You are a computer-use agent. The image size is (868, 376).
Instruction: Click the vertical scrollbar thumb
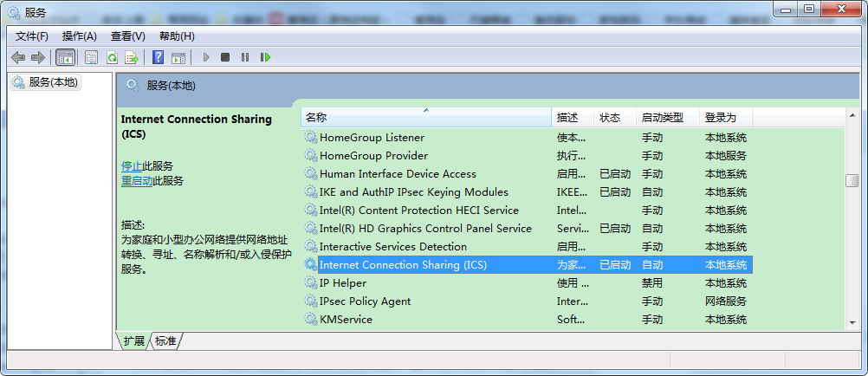(852, 180)
